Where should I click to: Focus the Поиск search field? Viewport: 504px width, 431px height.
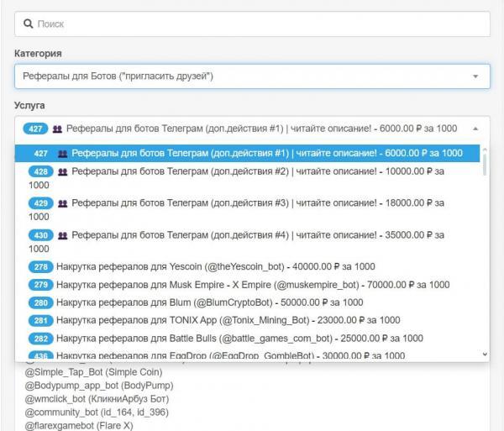coord(252,24)
